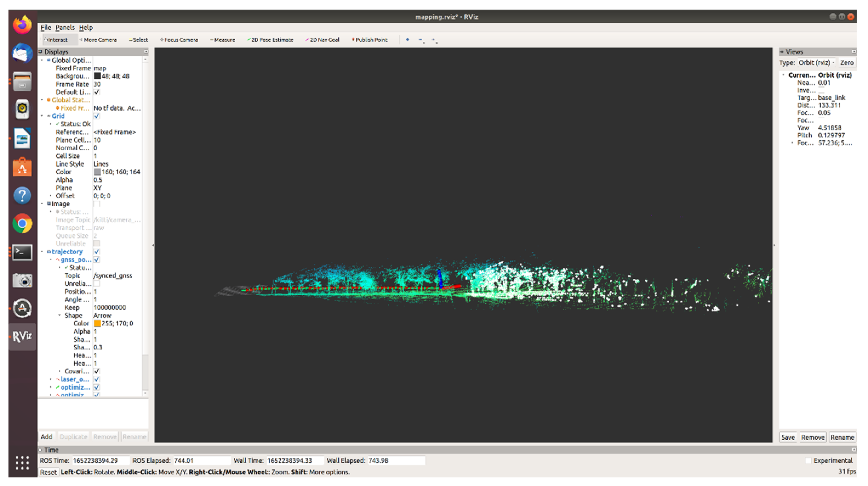This screenshot has width=868, height=486.
Task: Activate Publish Point
Action: tap(370, 39)
